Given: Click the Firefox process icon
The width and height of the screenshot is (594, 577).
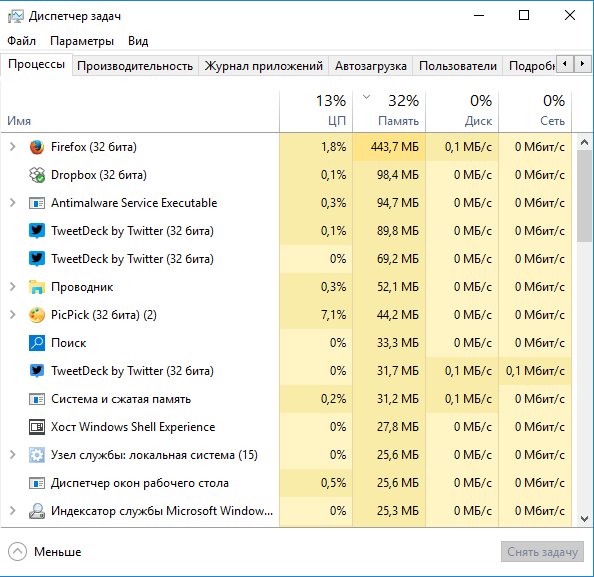Looking at the screenshot, I should [x=37, y=147].
